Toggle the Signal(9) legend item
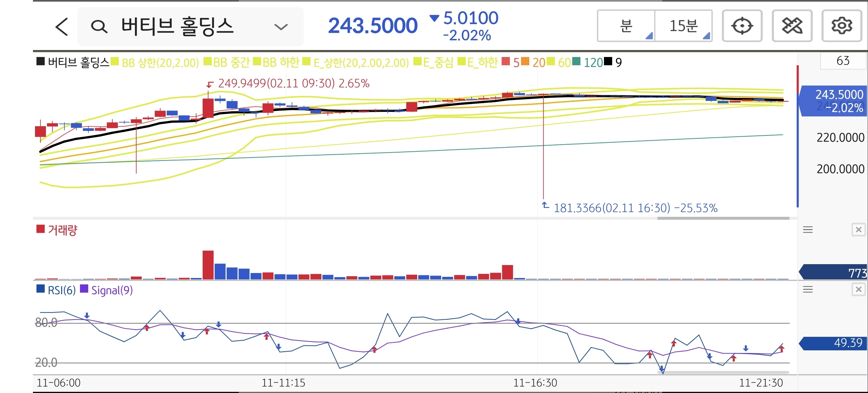Viewport: 868px width, 393px height. (x=111, y=290)
